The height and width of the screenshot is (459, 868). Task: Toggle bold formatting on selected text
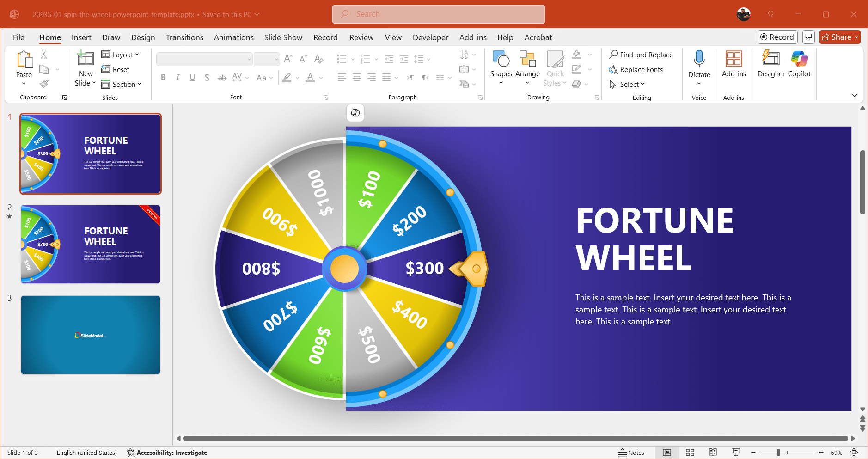coord(163,77)
